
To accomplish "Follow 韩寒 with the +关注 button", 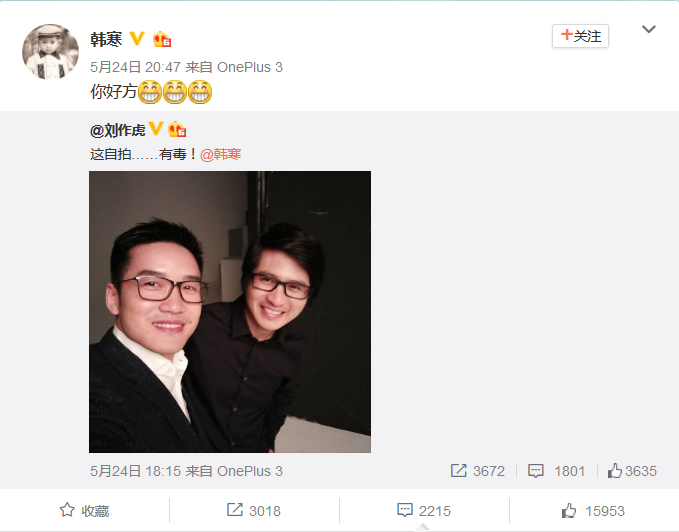I will (580, 36).
